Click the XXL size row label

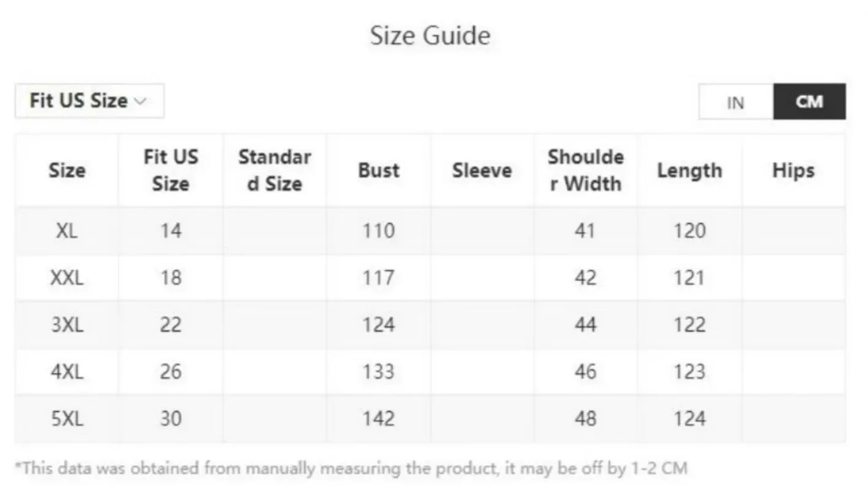point(67,278)
